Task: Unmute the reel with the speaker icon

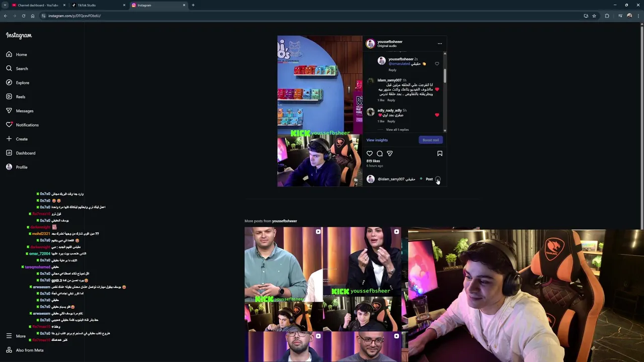Action: 356,180
